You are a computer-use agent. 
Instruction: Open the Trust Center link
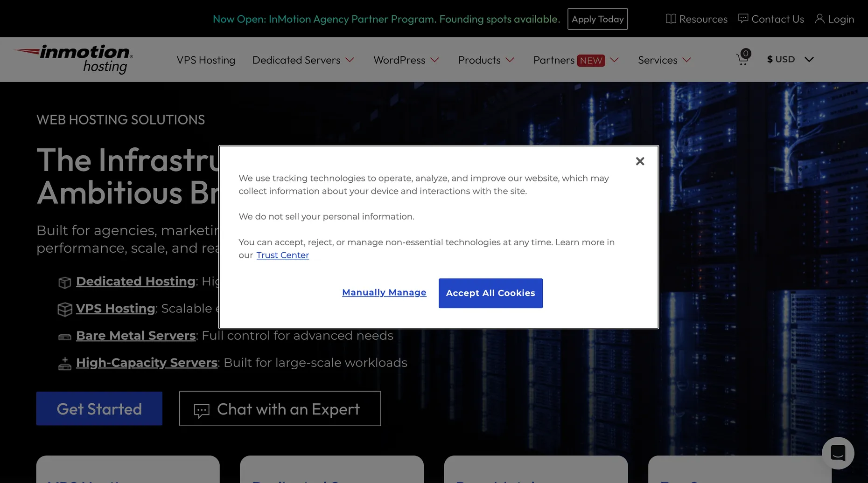(282, 255)
